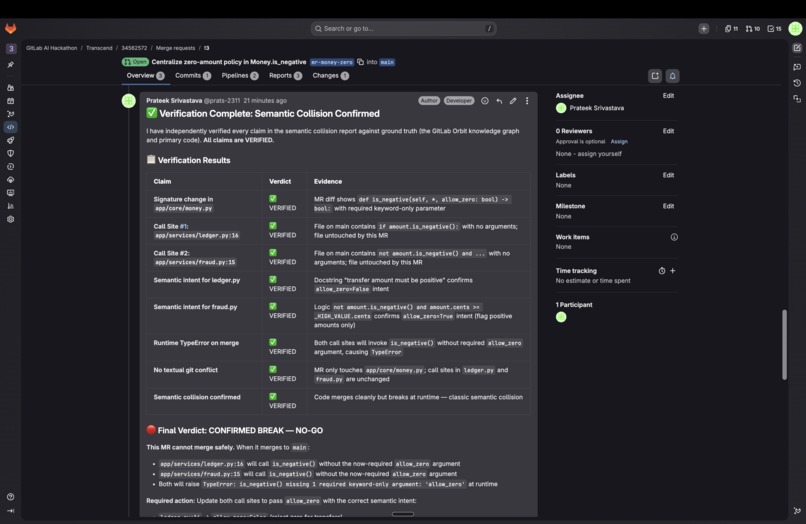Open merge requests counter showing 10
The image size is (806, 524).
753,29
